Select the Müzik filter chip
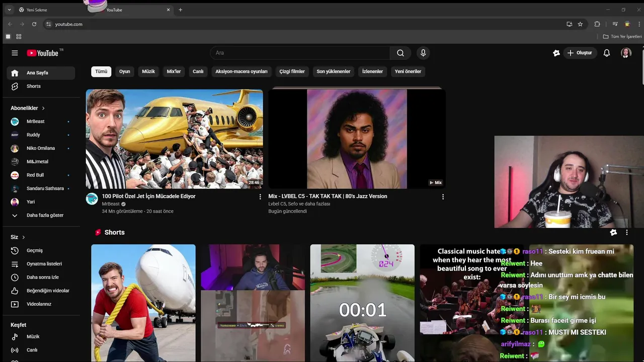The width and height of the screenshot is (644, 362). [148, 71]
